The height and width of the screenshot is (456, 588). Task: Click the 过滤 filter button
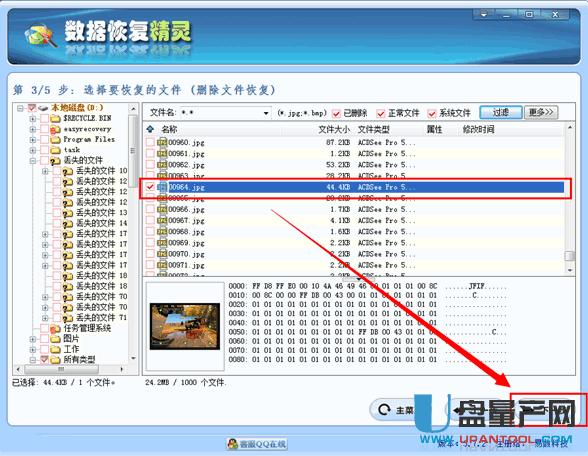click(x=501, y=112)
